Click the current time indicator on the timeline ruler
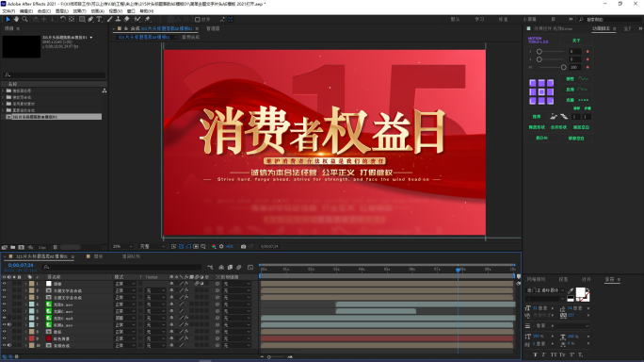Image resolution: width=644 pixels, height=362 pixels. coord(458,270)
